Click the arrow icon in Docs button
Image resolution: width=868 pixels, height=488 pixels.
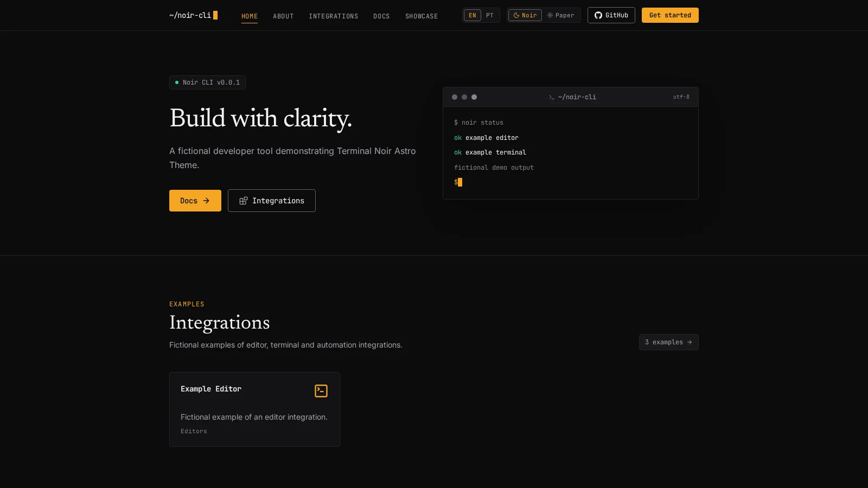click(x=206, y=201)
